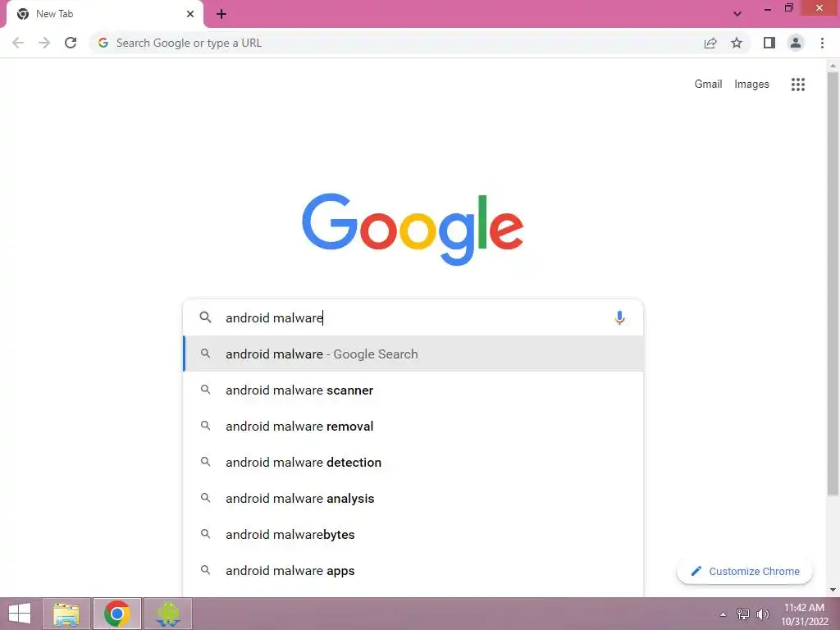Screen dimensions: 840x630
Task: Reload the current page
Action: [x=71, y=43]
